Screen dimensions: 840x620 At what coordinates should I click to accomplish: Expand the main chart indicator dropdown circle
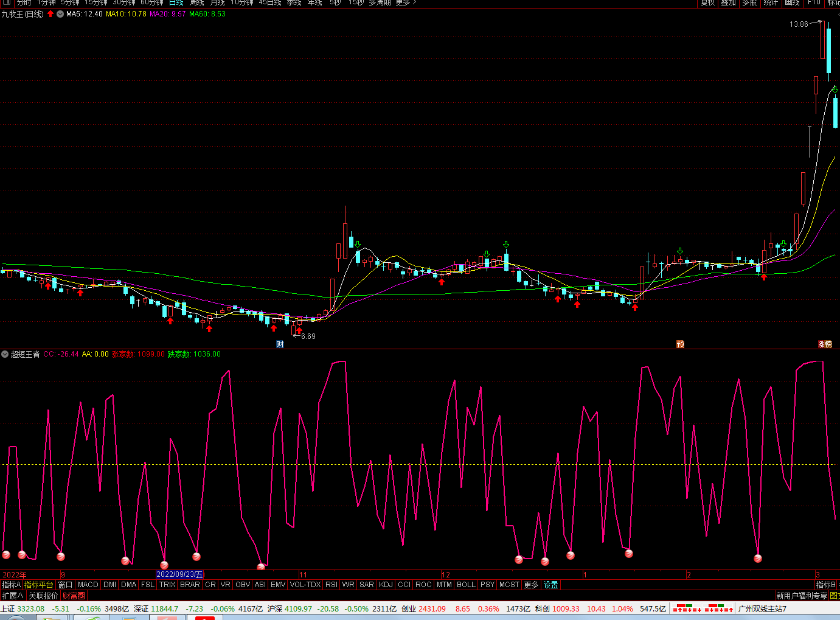[60, 13]
